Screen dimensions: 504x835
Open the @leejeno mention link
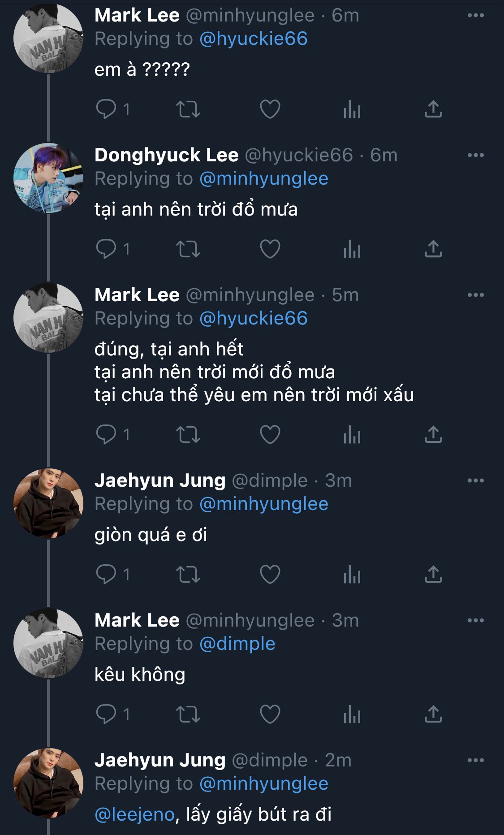[x=134, y=814]
